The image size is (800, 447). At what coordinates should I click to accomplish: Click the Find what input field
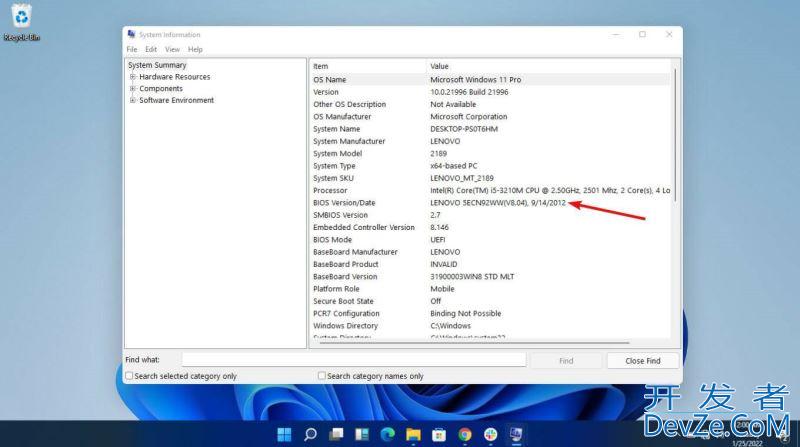353,360
